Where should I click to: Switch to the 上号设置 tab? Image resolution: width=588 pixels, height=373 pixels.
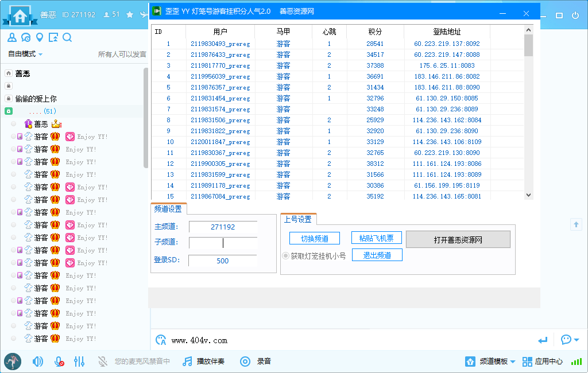click(x=298, y=219)
